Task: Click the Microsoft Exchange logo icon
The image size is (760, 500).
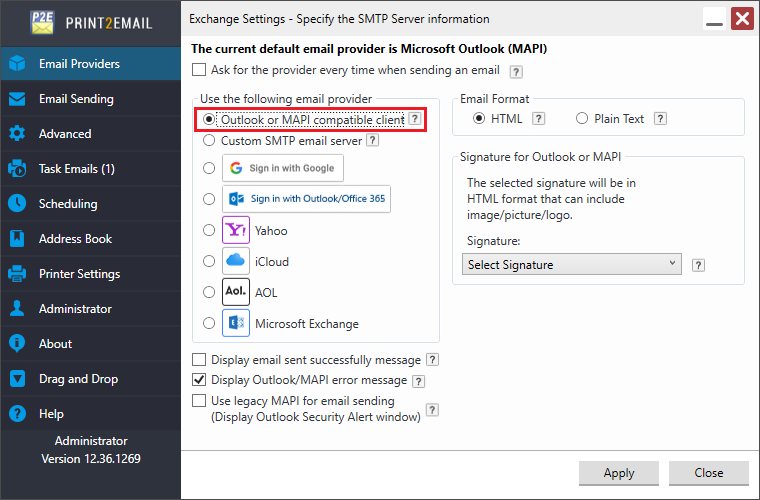Action: click(x=236, y=323)
